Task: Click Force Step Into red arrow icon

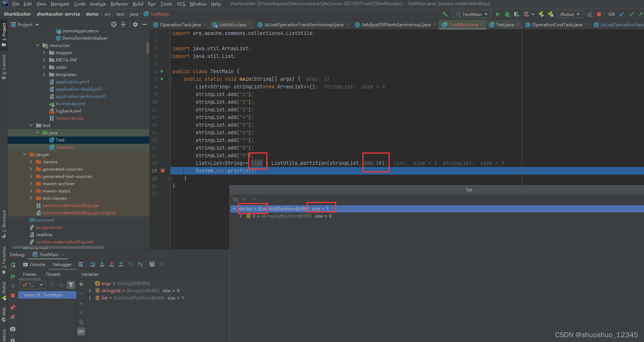Action: tap(112, 264)
